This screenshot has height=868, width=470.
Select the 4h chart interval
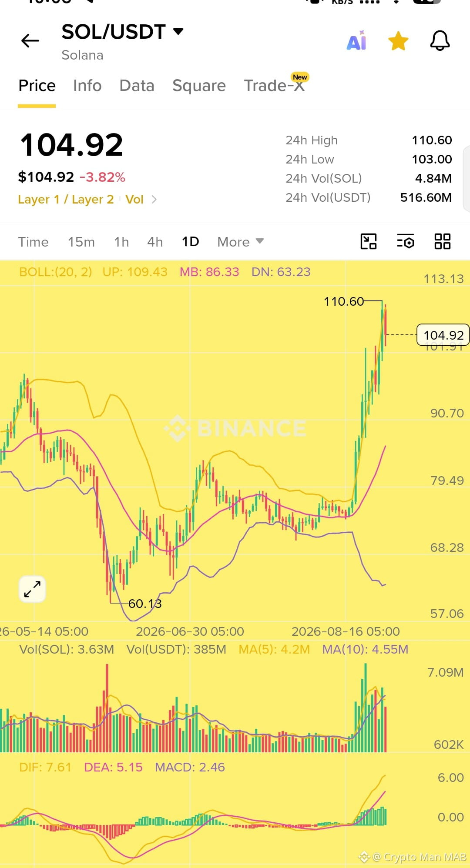[x=155, y=242]
